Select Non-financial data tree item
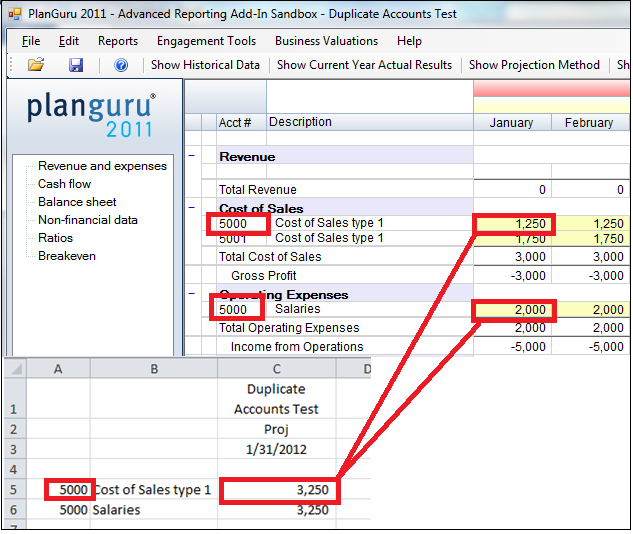Viewport: 633px width, 534px height. 88,220
